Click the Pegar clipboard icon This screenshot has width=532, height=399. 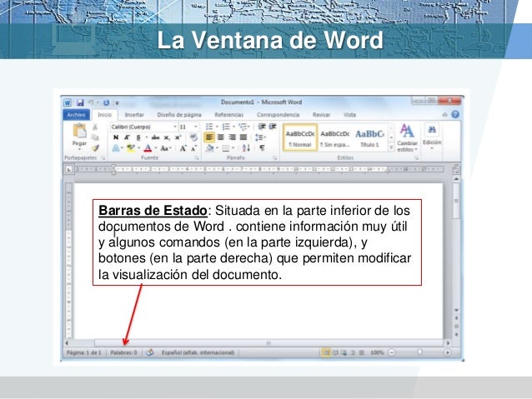pyautogui.click(x=80, y=131)
